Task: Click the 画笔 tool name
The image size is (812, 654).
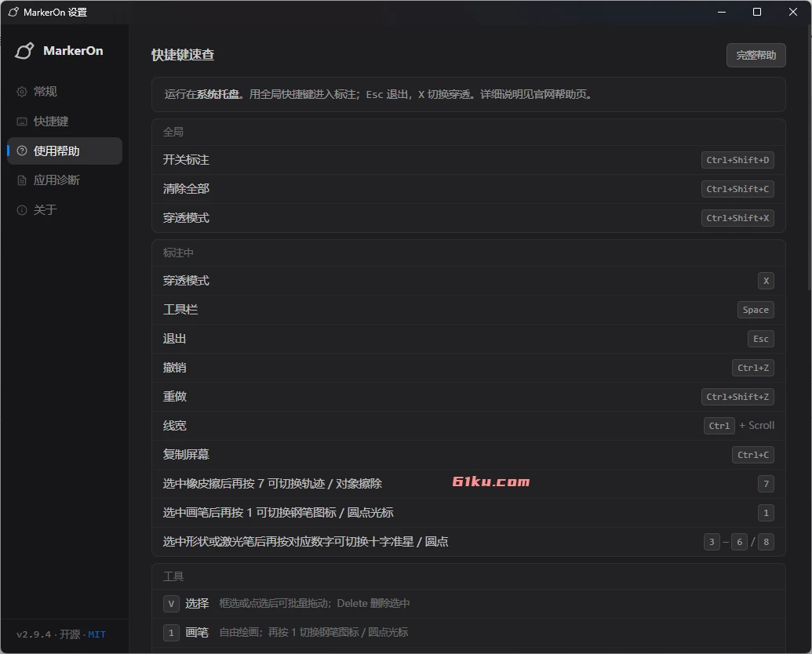Action: click(x=197, y=633)
